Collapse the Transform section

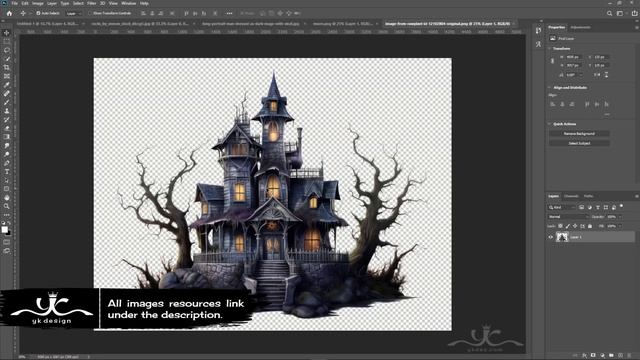click(x=549, y=49)
